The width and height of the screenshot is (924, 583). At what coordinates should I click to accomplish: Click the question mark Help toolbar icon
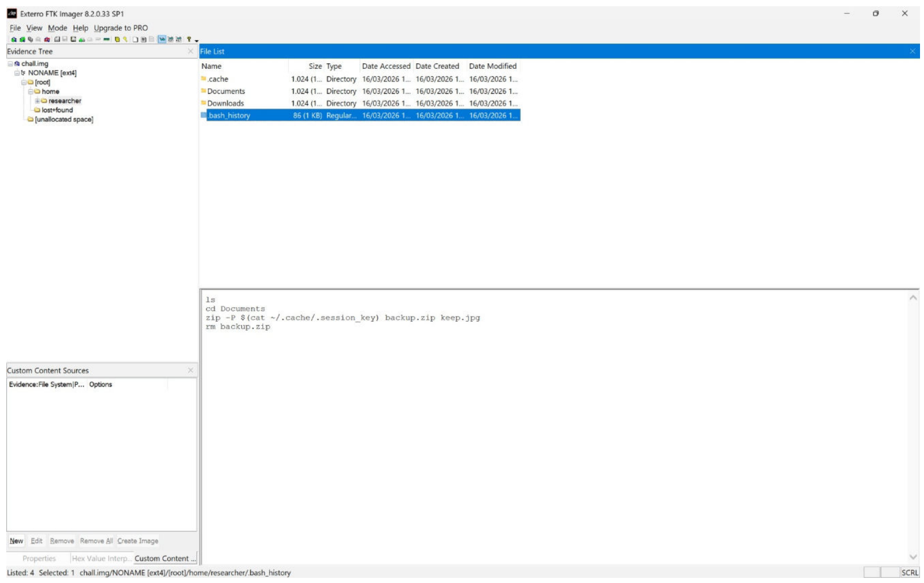189,39
